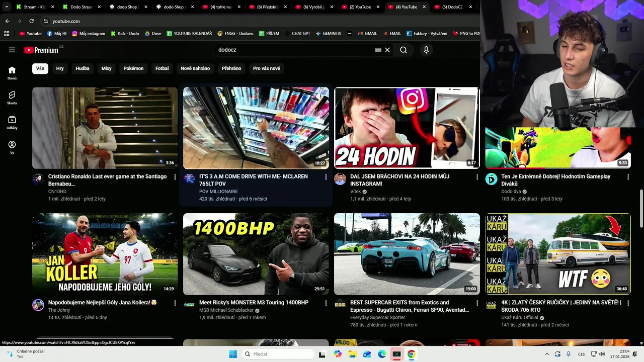
Task: Select the Pokémon filter chip
Action: (x=133, y=68)
